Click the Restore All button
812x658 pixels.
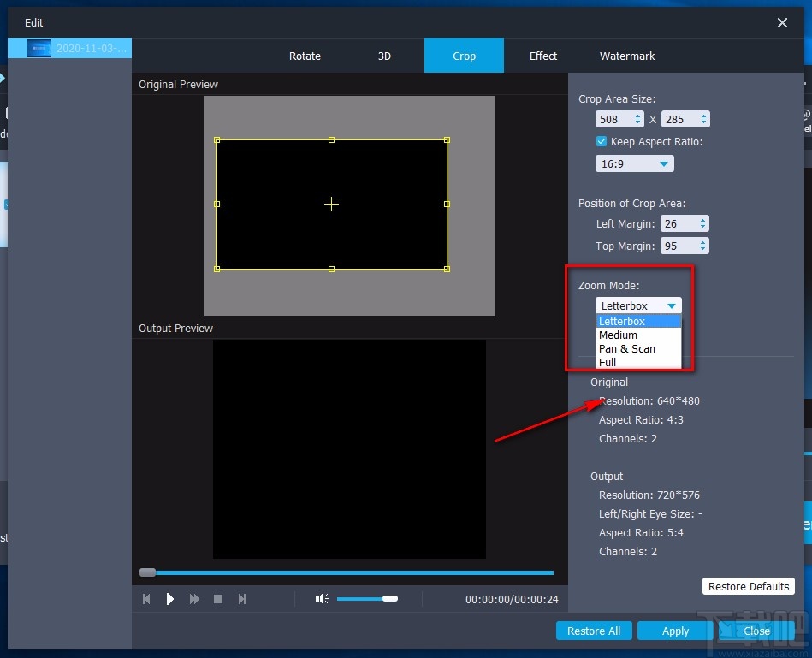(594, 631)
